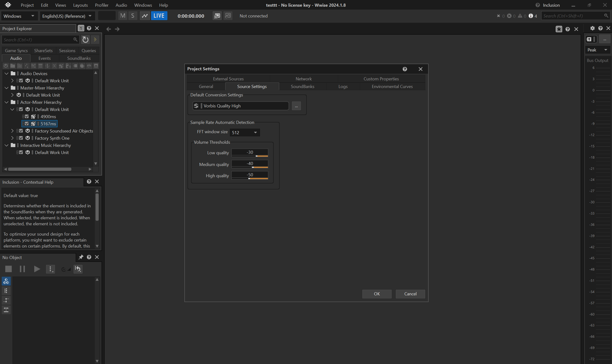Click the transport Stop button
This screenshot has height=364, width=612.
[x=9, y=269]
